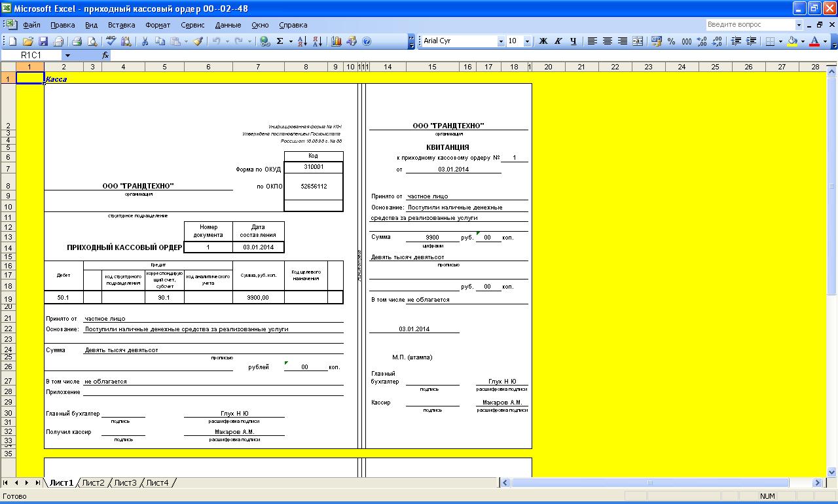The width and height of the screenshot is (838, 504).
Task: Open the Формат menu
Action: (x=157, y=25)
